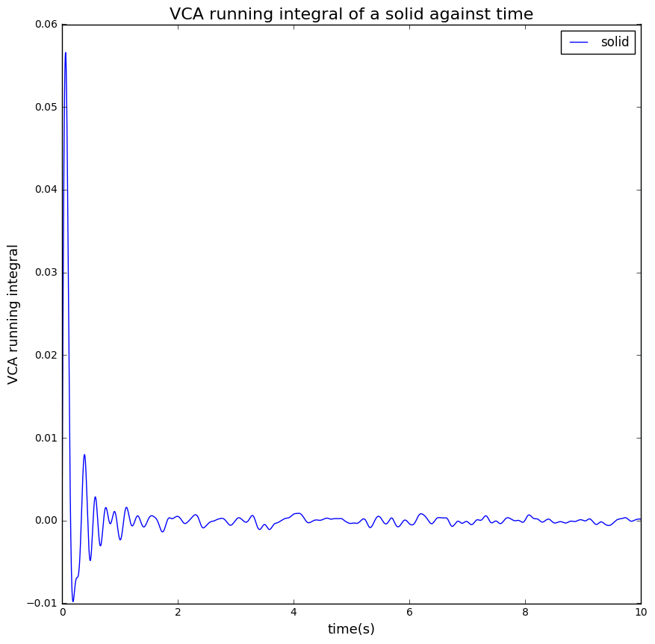
Task: Click the blue line sample in legend
Action: click(579, 42)
